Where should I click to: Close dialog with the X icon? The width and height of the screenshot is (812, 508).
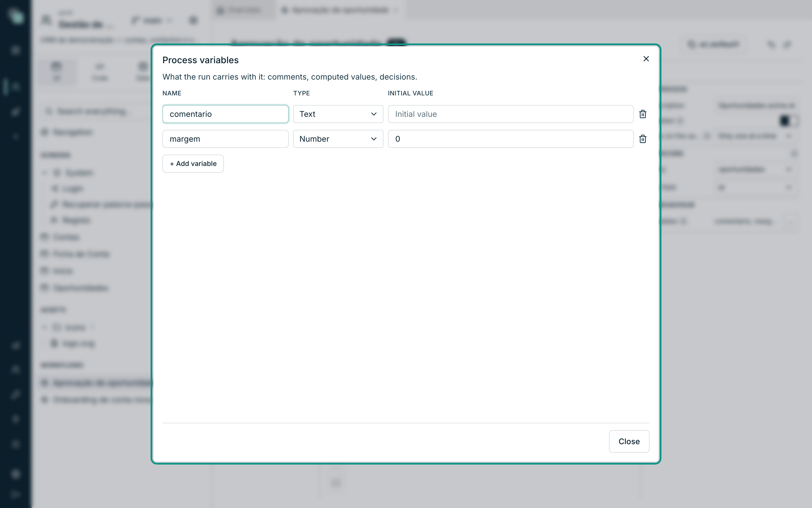coord(646,59)
